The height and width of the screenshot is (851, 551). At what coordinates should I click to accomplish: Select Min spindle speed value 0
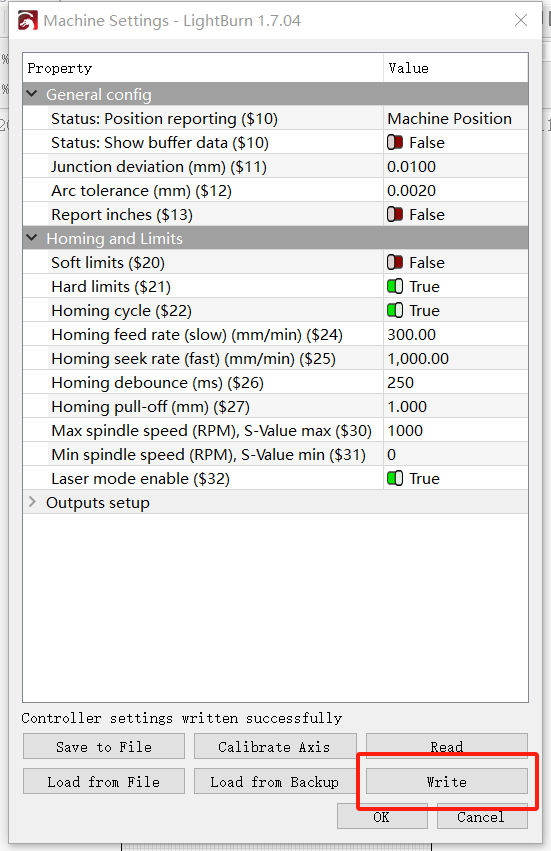click(x=391, y=455)
